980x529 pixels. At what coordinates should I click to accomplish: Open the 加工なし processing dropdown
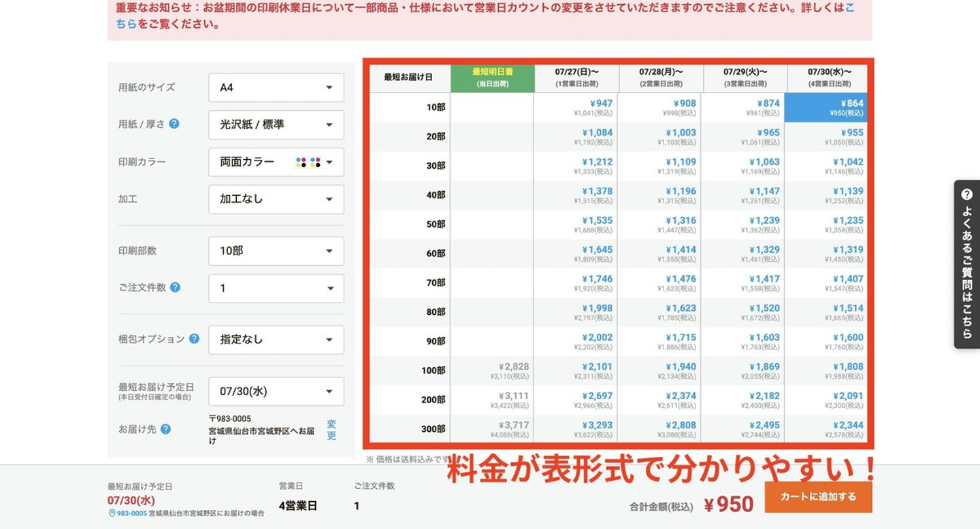[x=276, y=199]
